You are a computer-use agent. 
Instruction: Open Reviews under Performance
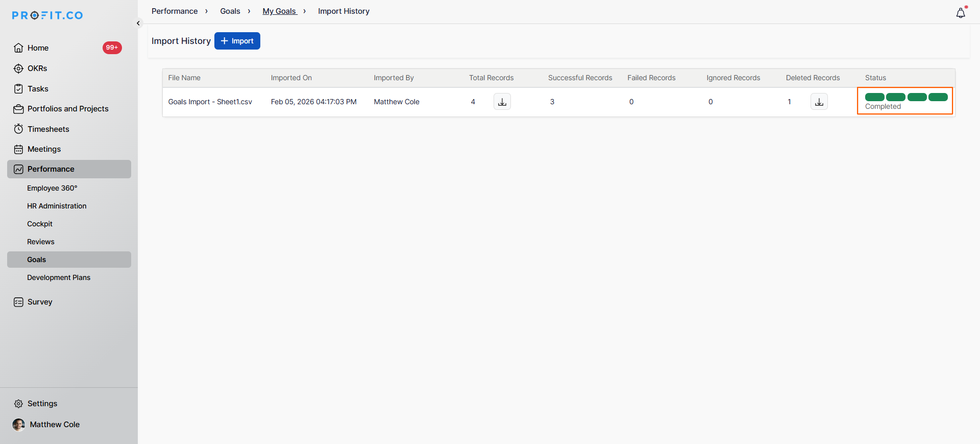click(x=41, y=242)
